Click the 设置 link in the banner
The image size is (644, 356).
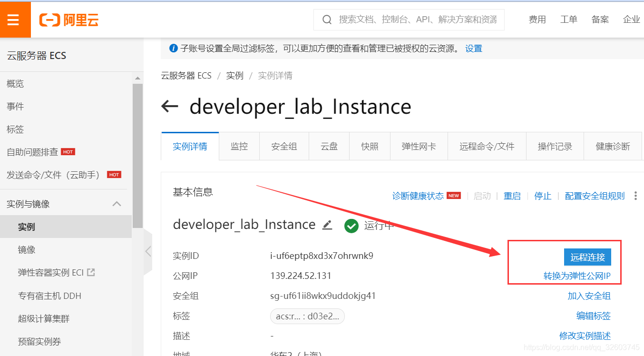coord(474,48)
